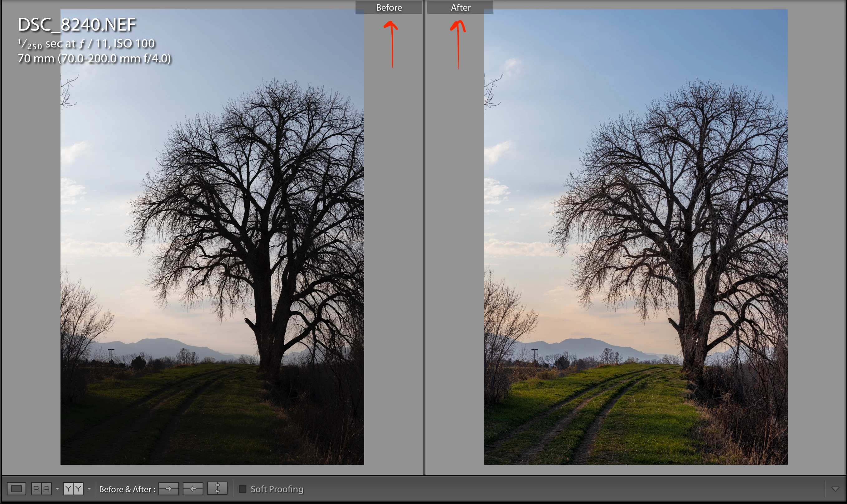This screenshot has height=504, width=847.
Task: Click the Before header label
Action: pyautogui.click(x=389, y=7)
